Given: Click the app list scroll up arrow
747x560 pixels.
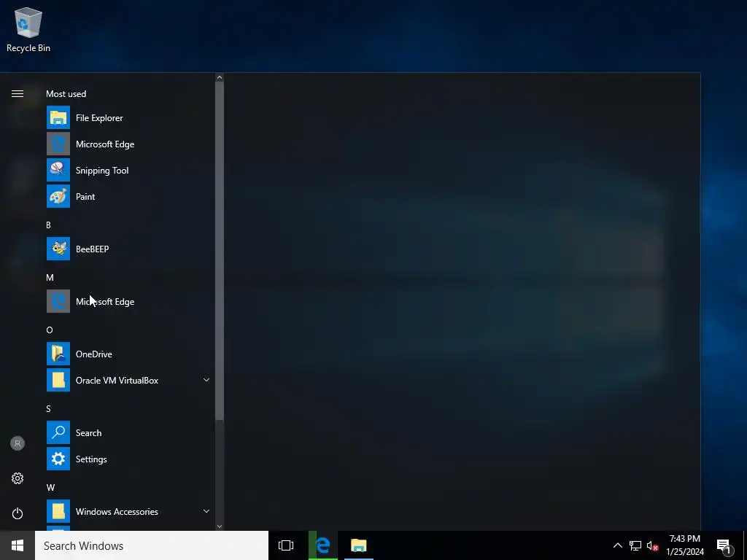Looking at the screenshot, I should (x=219, y=77).
